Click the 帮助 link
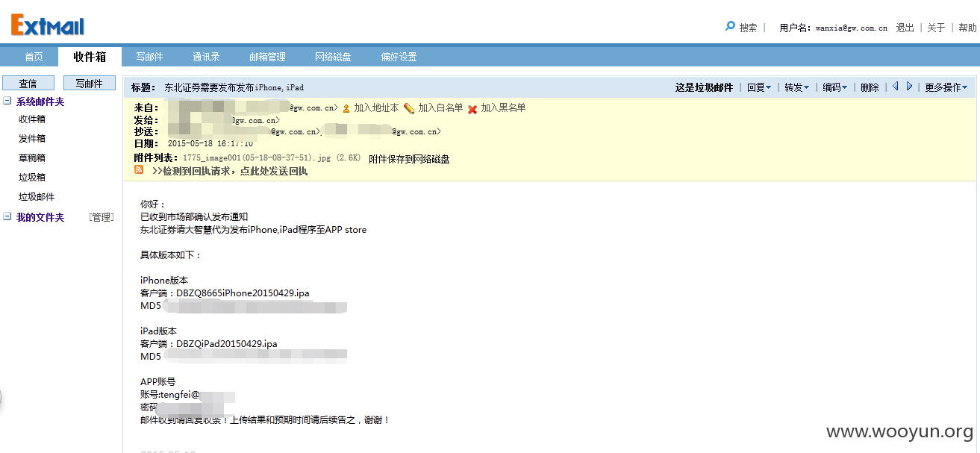This screenshot has width=980, height=453. point(967,28)
